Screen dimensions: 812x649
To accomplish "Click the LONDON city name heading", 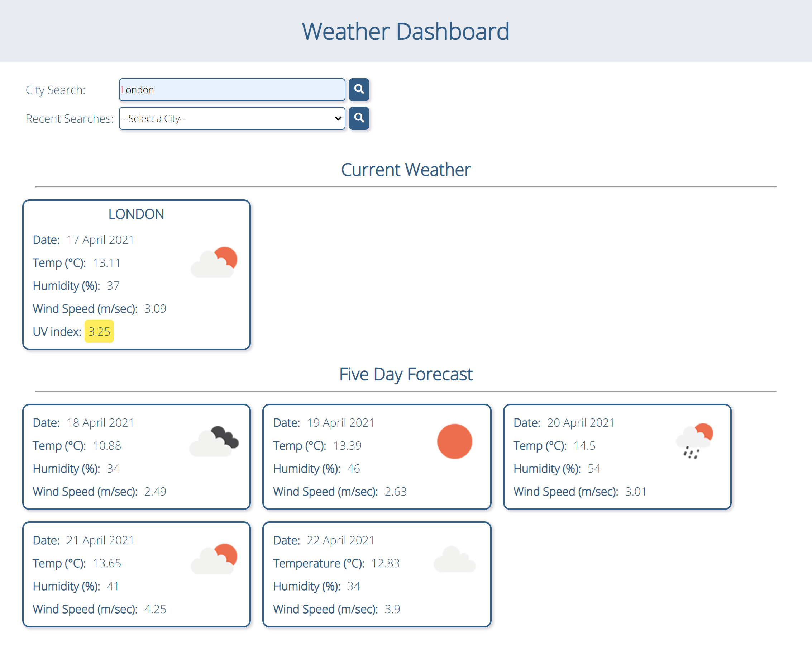I will point(136,214).
